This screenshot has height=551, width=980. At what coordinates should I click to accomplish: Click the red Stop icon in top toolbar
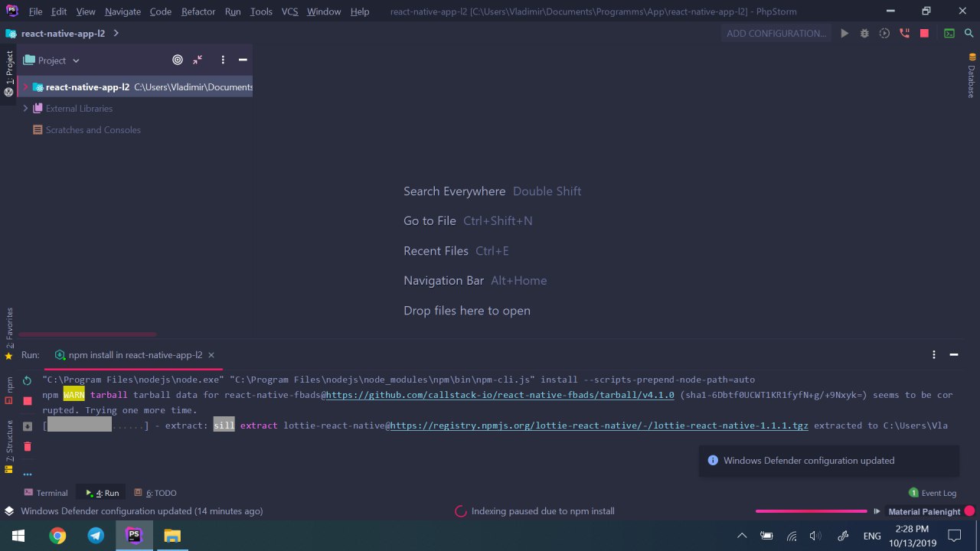click(x=924, y=33)
